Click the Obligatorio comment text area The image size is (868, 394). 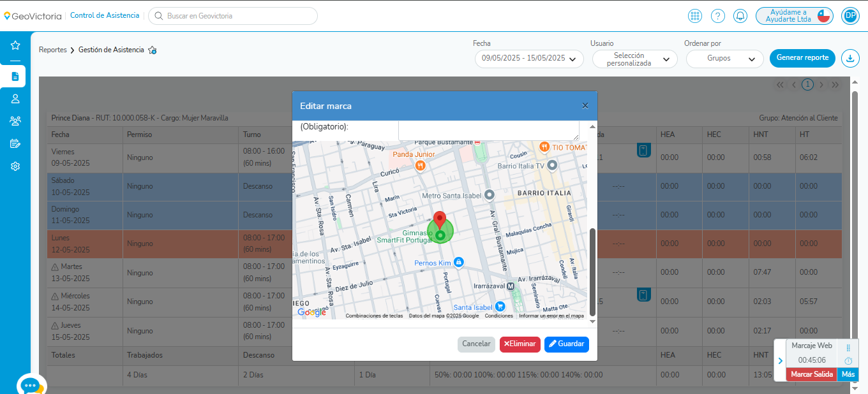(x=489, y=130)
